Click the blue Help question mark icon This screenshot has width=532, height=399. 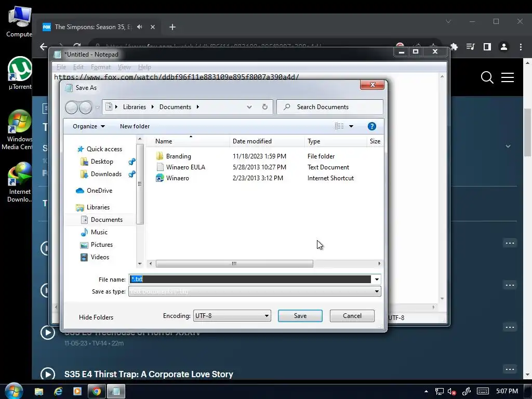372,126
